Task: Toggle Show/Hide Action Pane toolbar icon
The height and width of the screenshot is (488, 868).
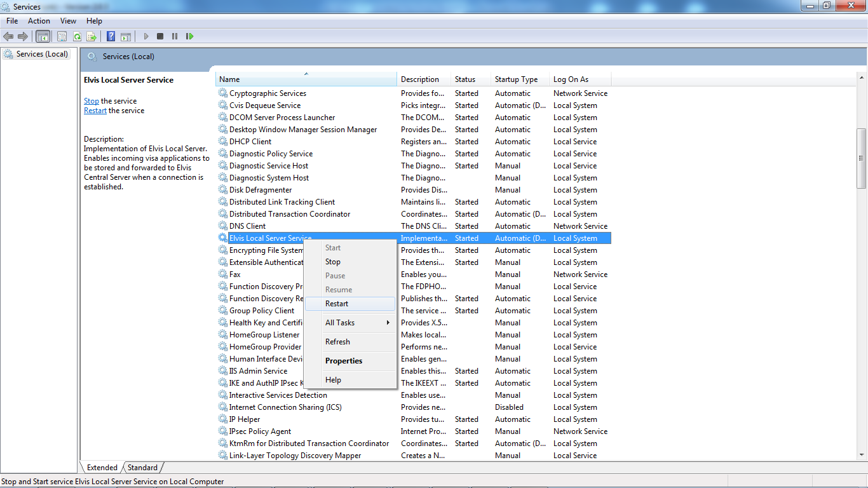Action: pos(126,36)
